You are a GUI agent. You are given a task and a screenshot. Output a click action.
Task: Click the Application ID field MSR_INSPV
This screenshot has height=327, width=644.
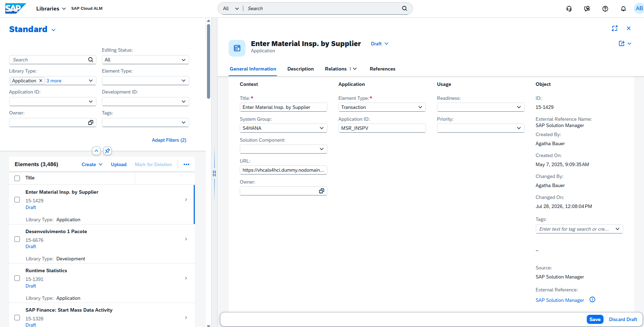pyautogui.click(x=382, y=128)
